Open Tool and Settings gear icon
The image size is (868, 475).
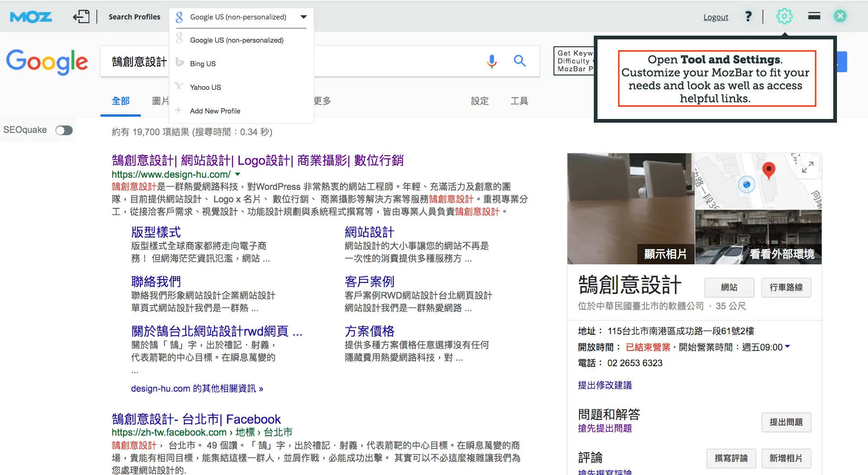784,17
